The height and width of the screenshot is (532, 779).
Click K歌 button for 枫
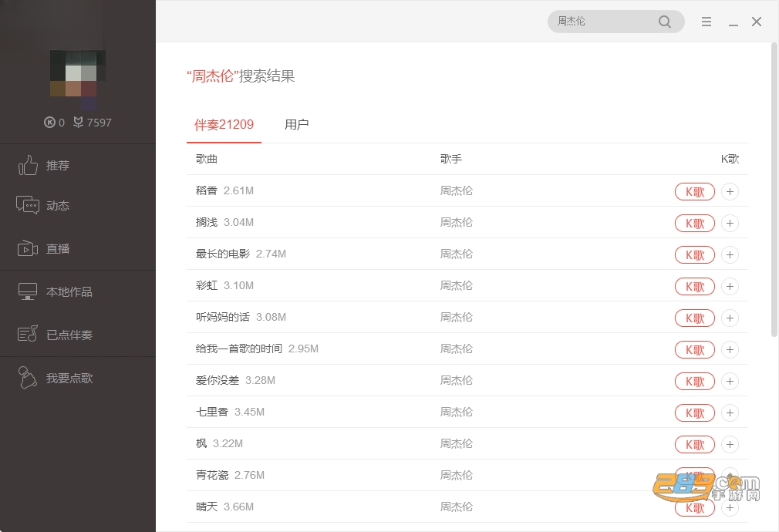[694, 445]
